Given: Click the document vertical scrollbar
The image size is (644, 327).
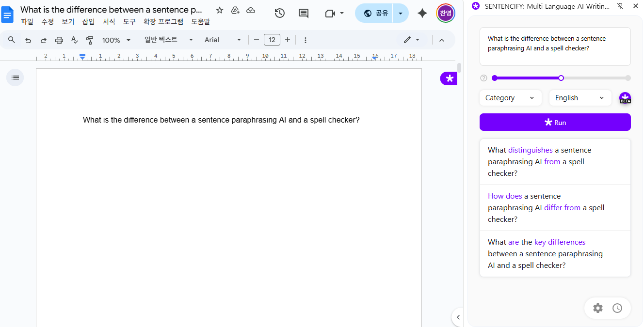Looking at the screenshot, I should point(459,68).
